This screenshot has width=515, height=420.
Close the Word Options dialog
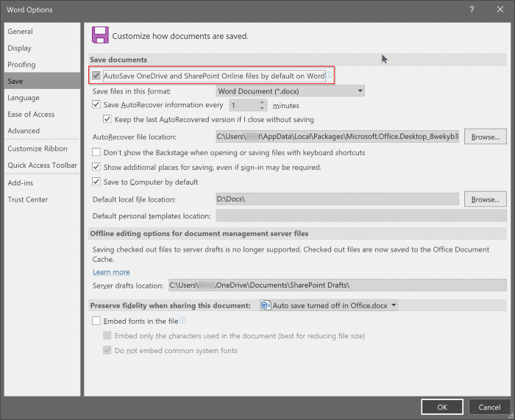[500, 10]
